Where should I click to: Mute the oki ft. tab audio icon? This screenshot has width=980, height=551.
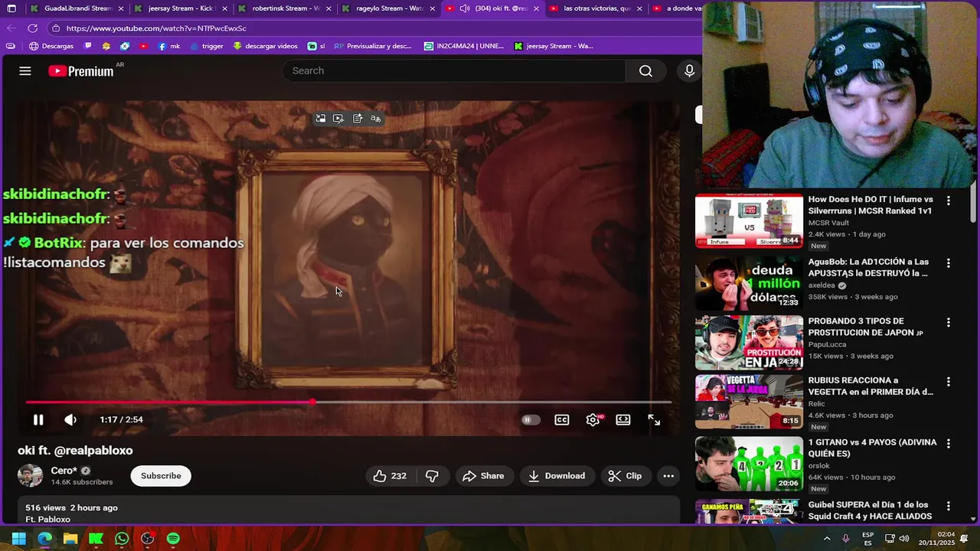coord(465,8)
